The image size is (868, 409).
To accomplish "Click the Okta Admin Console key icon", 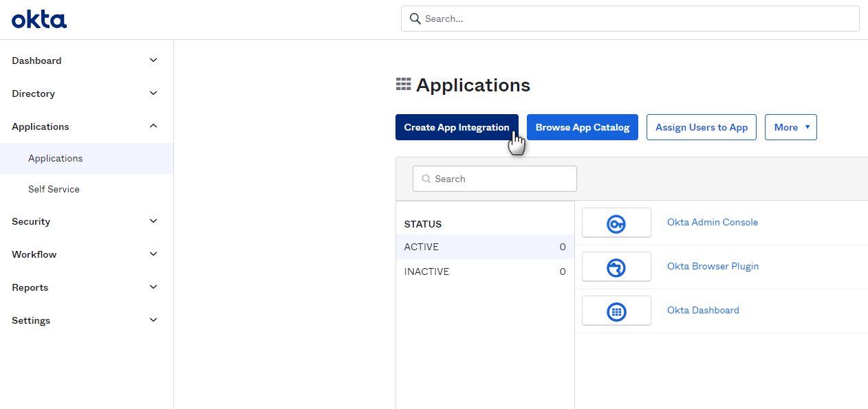I will pyautogui.click(x=616, y=223).
